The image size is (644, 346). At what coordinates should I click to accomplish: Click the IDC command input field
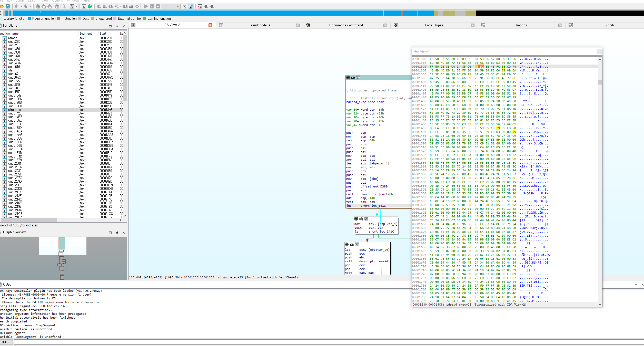pos(329,342)
